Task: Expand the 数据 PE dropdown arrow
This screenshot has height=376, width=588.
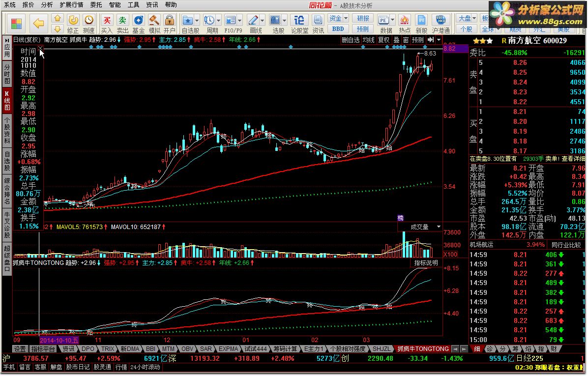Action: [x=393, y=21]
